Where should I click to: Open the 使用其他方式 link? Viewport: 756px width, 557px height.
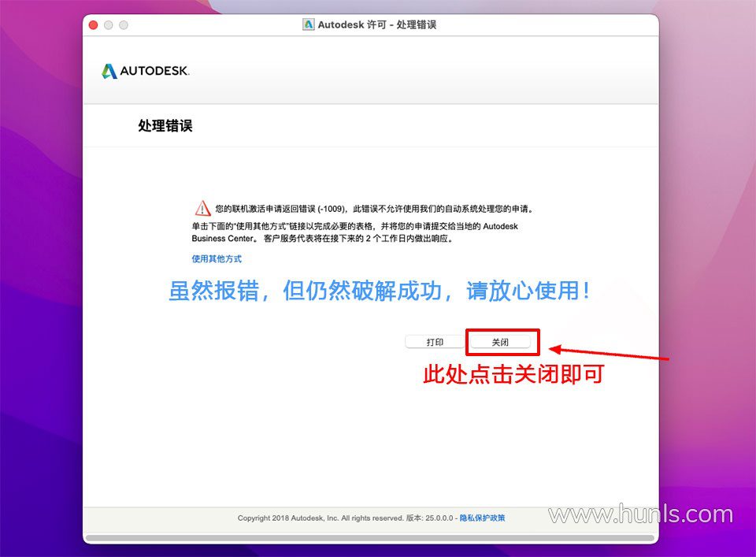point(217,259)
